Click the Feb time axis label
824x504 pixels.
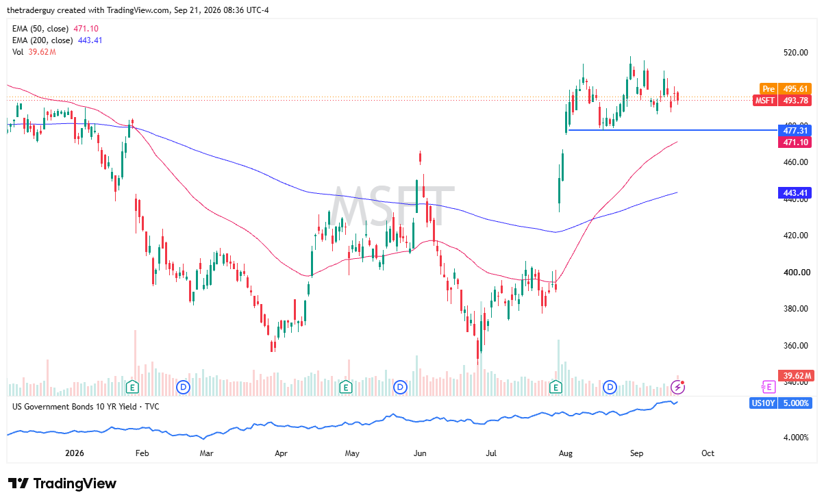click(142, 453)
